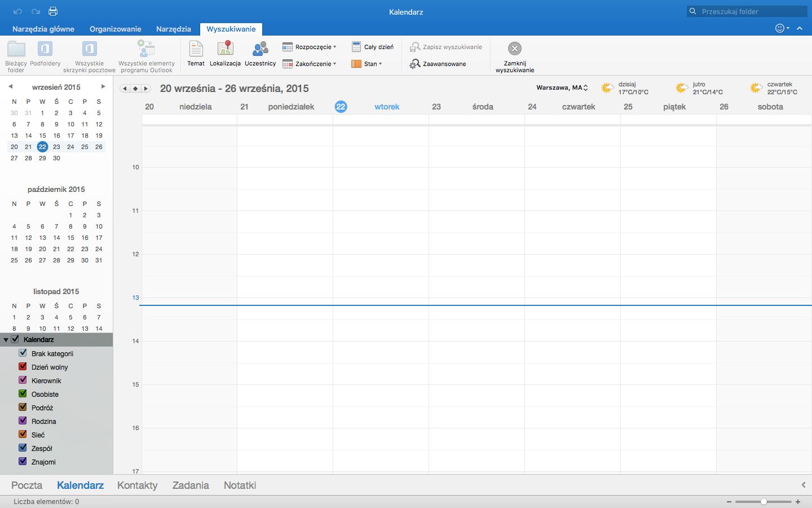
Task: Switch to Narzędzia główne tab
Action: pyautogui.click(x=43, y=29)
